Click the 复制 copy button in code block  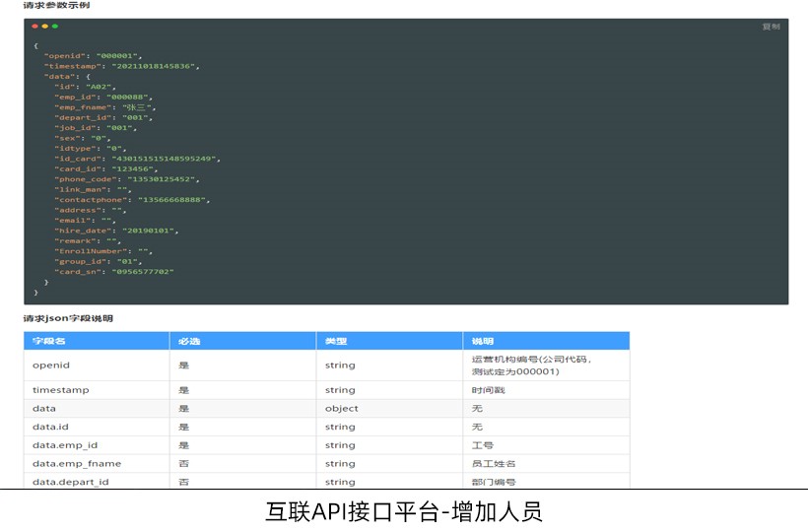click(x=771, y=27)
